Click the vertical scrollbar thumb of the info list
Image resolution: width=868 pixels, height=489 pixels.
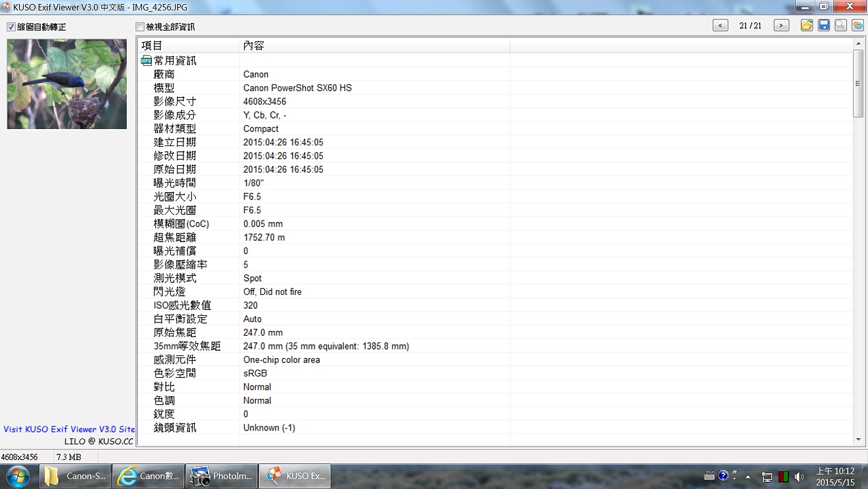(858, 84)
